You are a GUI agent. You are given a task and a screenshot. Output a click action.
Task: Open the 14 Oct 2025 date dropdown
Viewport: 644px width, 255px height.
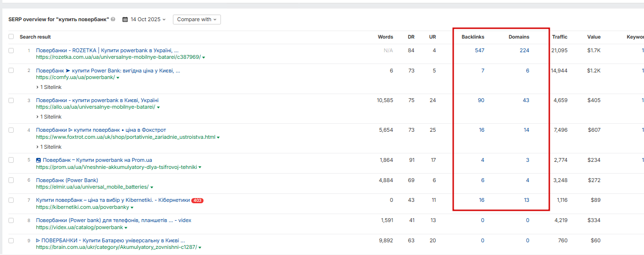(x=144, y=19)
